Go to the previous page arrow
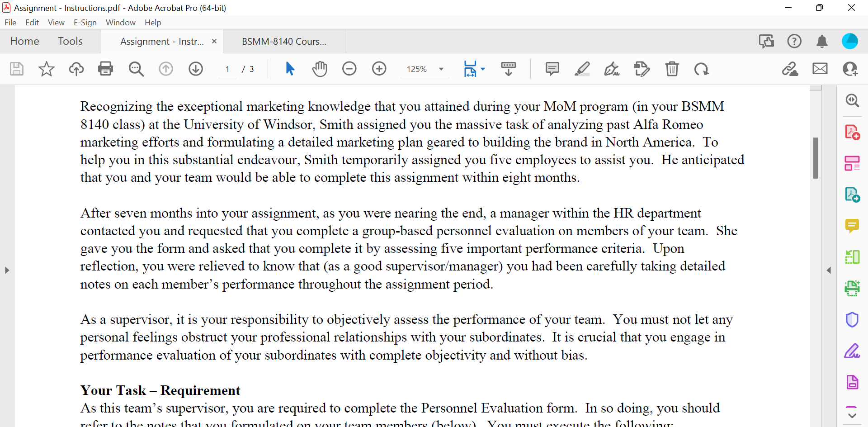 pyautogui.click(x=166, y=69)
